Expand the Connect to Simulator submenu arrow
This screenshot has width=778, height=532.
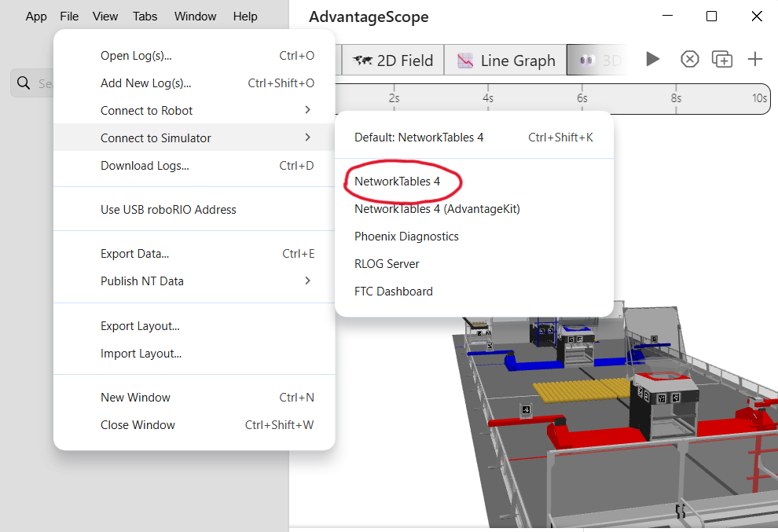click(307, 138)
